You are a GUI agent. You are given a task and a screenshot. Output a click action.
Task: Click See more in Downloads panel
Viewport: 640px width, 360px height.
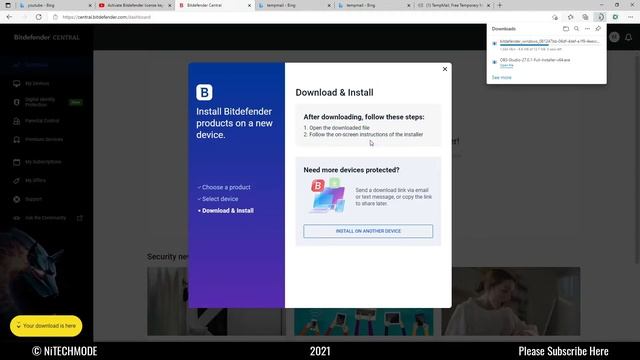tap(501, 77)
